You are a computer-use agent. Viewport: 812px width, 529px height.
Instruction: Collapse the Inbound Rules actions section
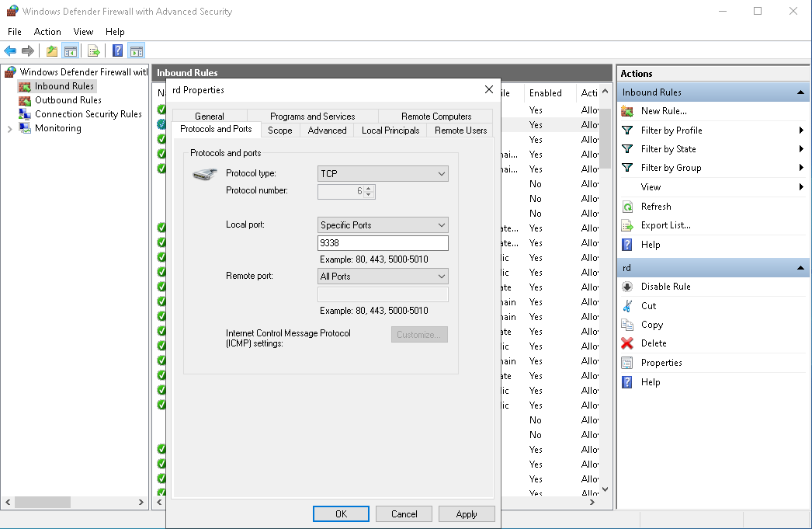pos(800,92)
